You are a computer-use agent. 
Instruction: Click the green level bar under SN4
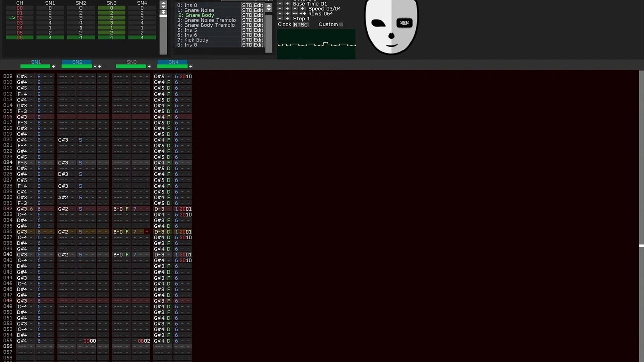(x=173, y=66)
